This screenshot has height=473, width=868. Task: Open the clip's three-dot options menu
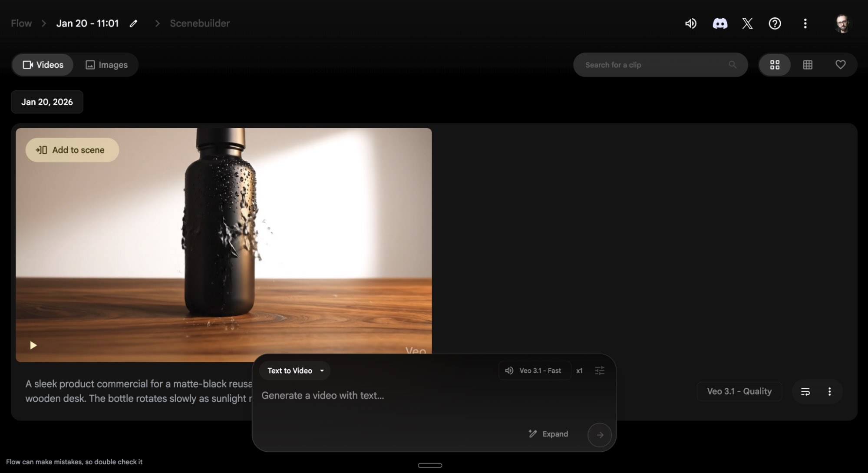pyautogui.click(x=829, y=391)
